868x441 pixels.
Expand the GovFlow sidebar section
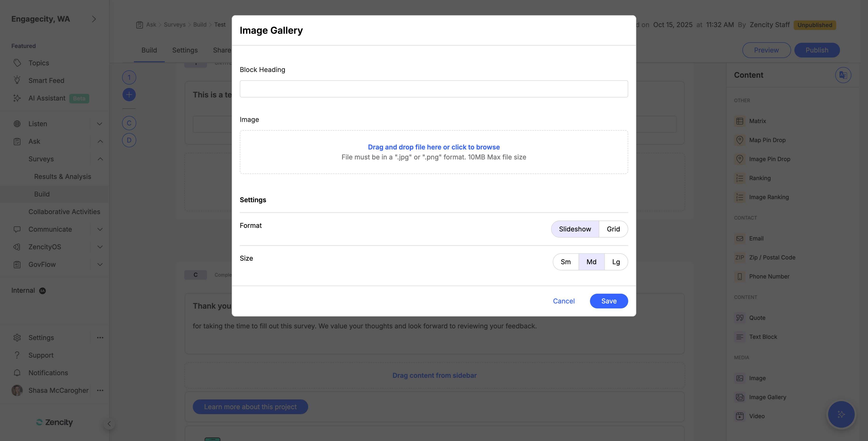click(100, 264)
